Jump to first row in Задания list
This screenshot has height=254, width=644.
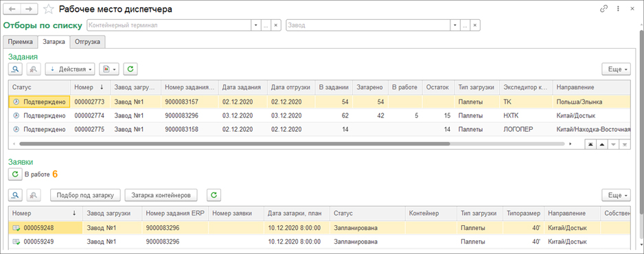(590, 144)
